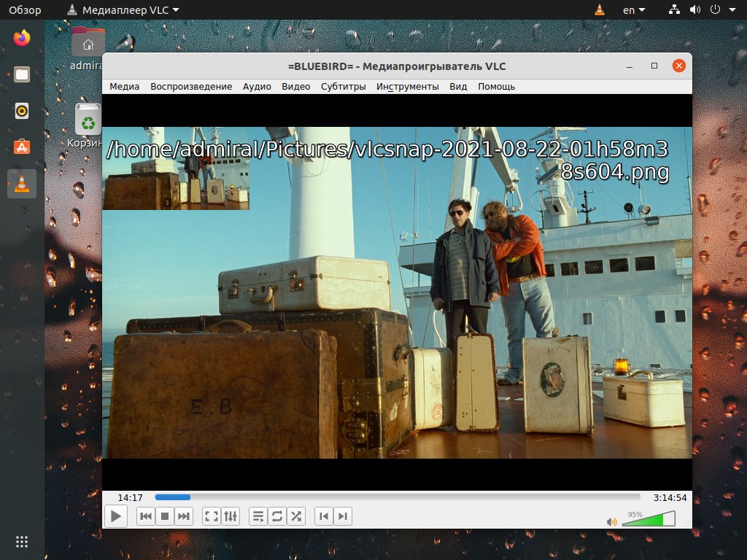The height and width of the screenshot is (560, 747).
Task: Toggle remaining time on 3:14:54 label
Action: (670, 497)
